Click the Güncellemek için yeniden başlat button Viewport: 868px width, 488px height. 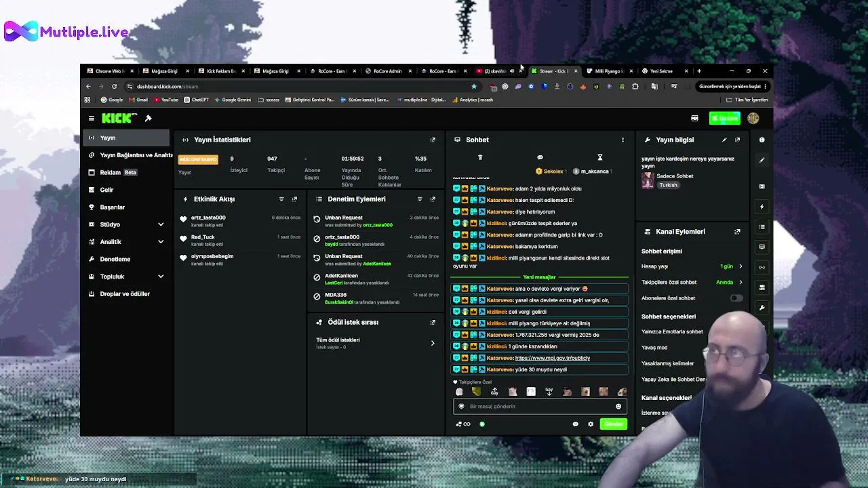[x=733, y=87]
